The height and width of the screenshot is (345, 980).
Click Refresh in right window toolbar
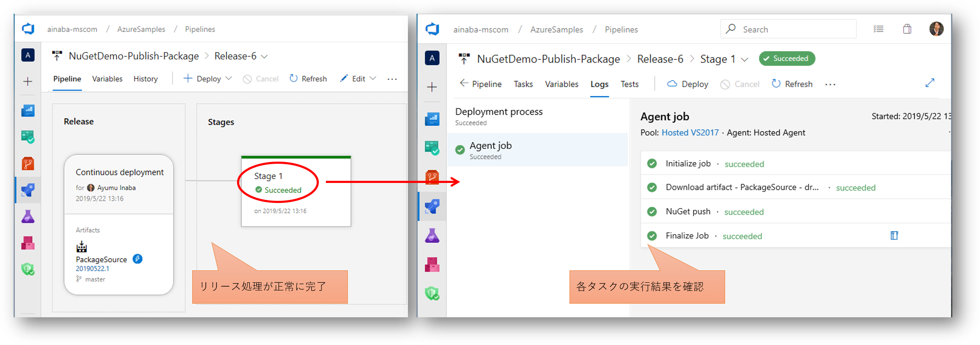[792, 84]
